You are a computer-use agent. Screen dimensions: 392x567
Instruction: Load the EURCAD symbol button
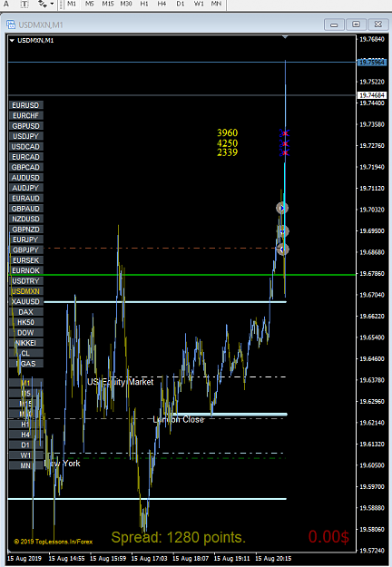click(x=26, y=157)
